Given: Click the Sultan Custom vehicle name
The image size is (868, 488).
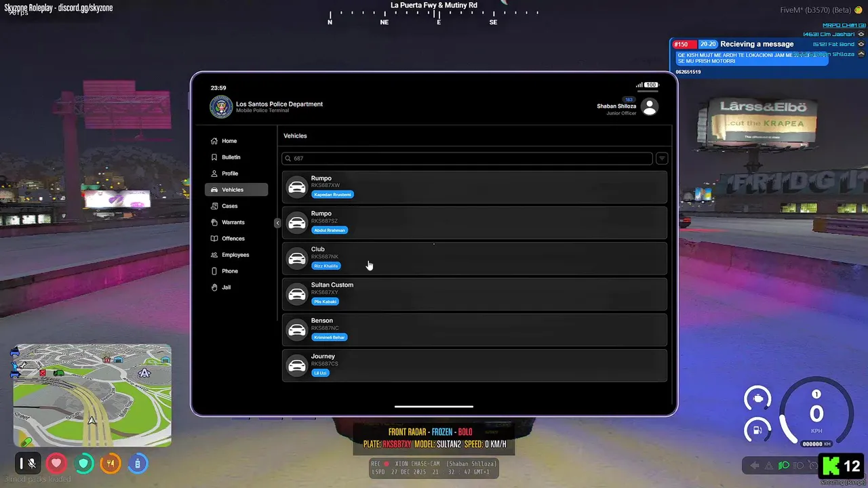Looking at the screenshot, I should [x=332, y=285].
